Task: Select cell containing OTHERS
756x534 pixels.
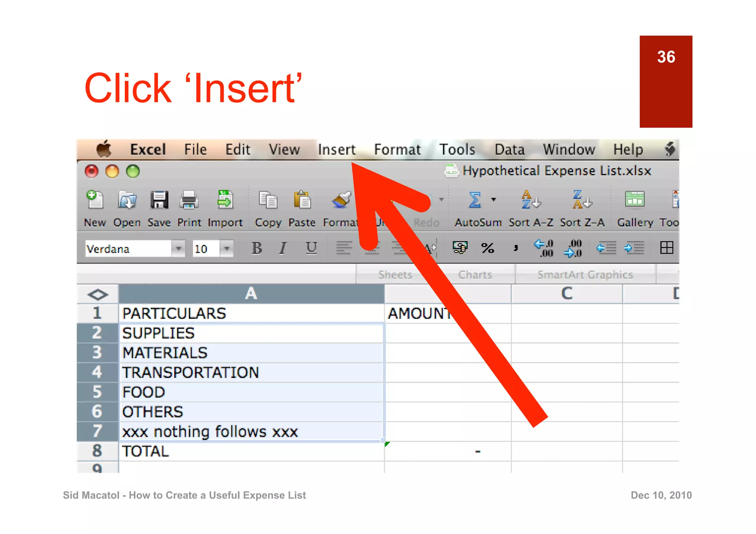Action: click(x=251, y=412)
